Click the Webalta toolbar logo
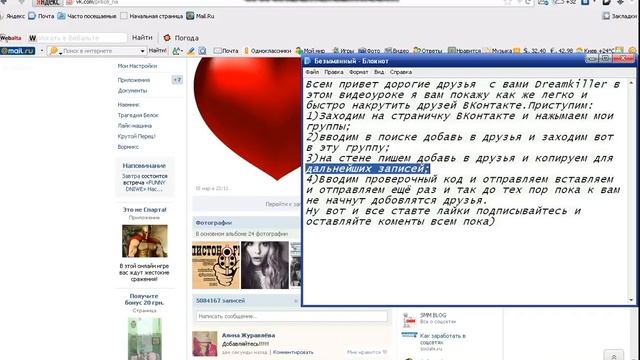Image resolution: width=640 pixels, height=360 pixels. pos(11,38)
